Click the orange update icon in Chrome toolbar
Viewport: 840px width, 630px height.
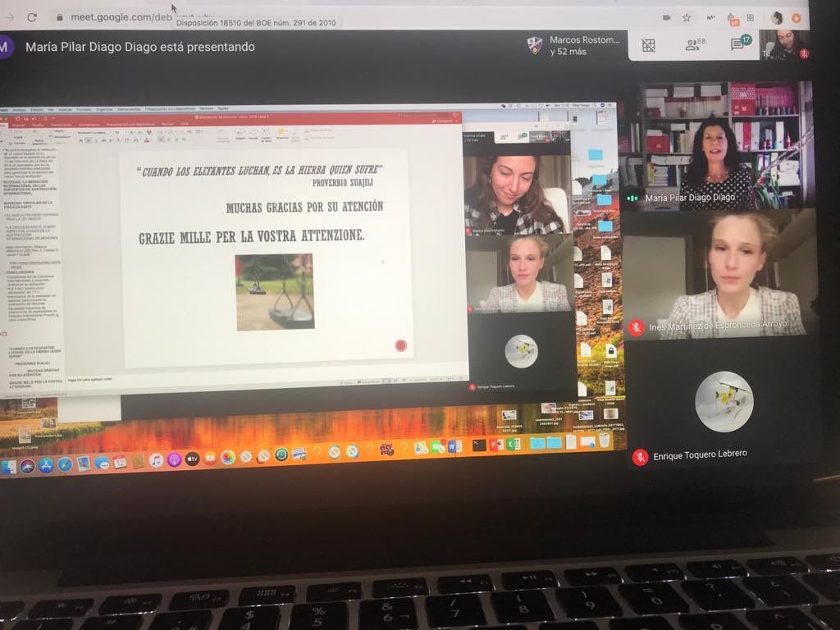point(796,18)
